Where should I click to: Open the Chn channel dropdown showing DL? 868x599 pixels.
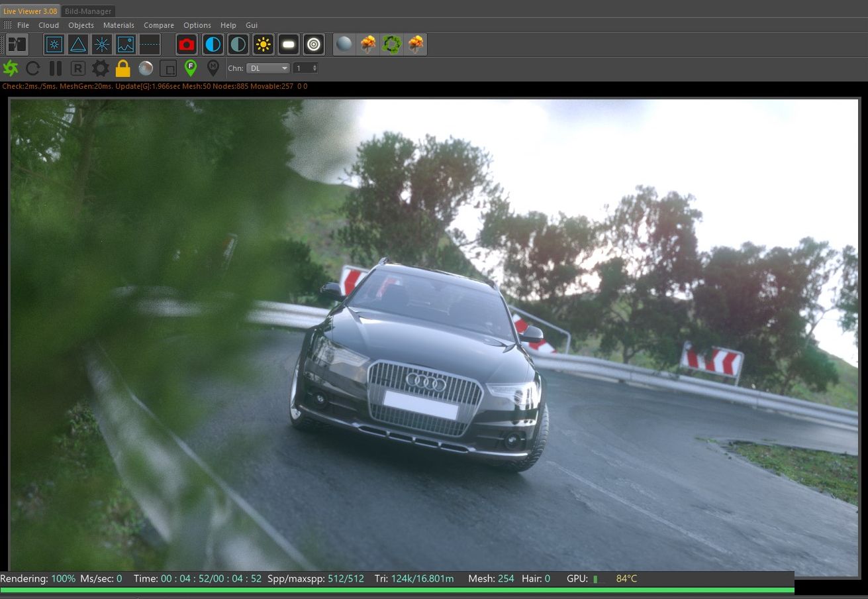point(268,68)
